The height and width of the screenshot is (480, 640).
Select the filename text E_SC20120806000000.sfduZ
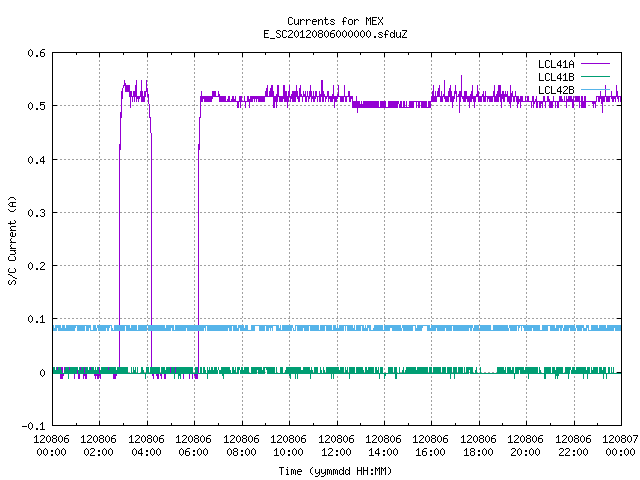[335, 34]
